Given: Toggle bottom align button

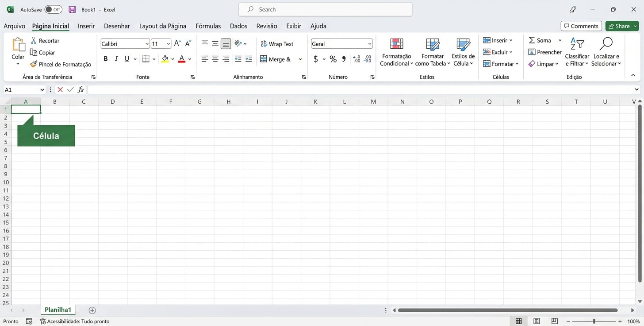Looking at the screenshot, I should point(226,43).
